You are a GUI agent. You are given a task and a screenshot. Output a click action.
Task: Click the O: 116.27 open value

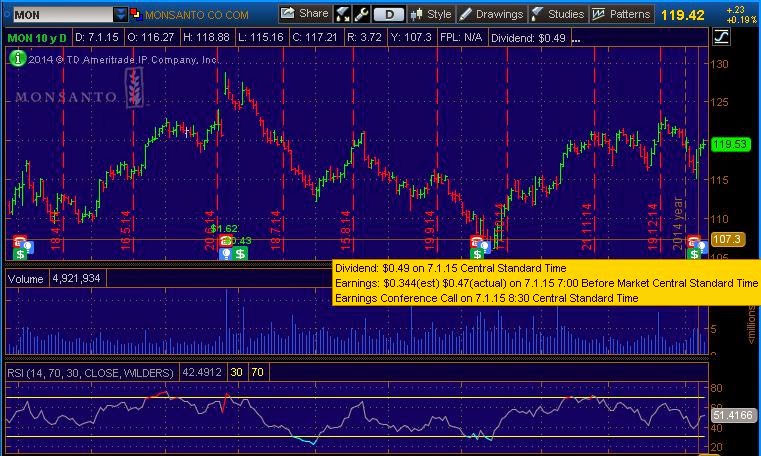(x=150, y=37)
